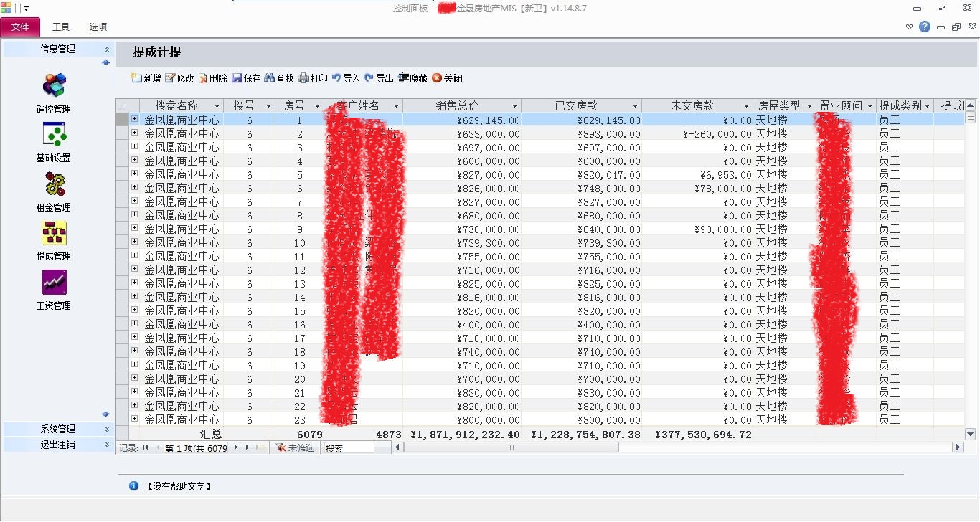This screenshot has height=522, width=980.
Task: Open 销售总价 column filter dropdown
Action: pos(514,106)
